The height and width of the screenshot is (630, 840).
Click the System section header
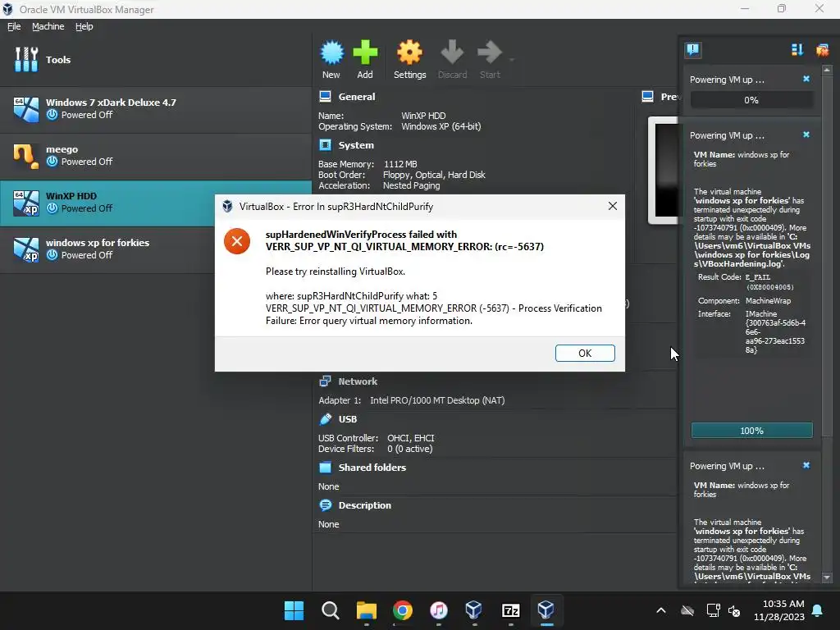point(356,145)
